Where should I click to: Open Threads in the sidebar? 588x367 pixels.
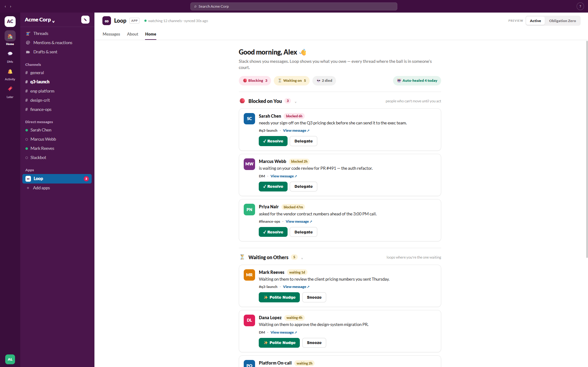coord(57,33)
